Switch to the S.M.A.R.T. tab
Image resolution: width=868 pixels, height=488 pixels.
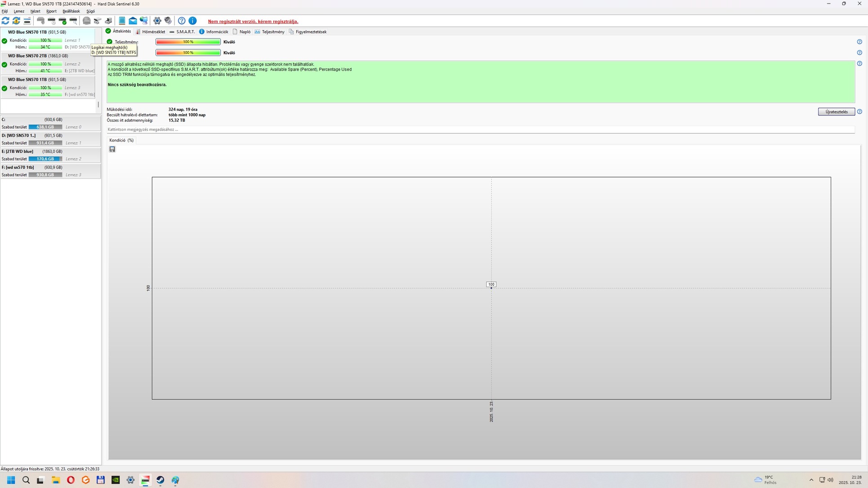(185, 32)
